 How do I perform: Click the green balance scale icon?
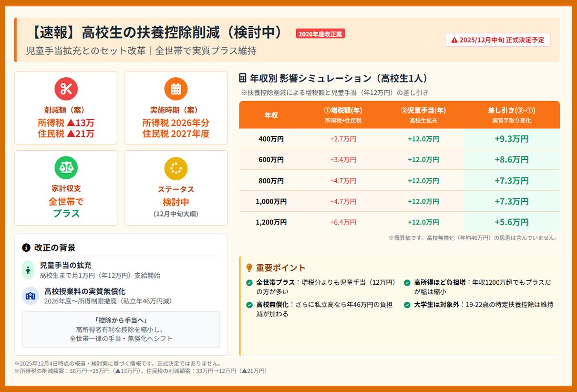click(x=66, y=167)
